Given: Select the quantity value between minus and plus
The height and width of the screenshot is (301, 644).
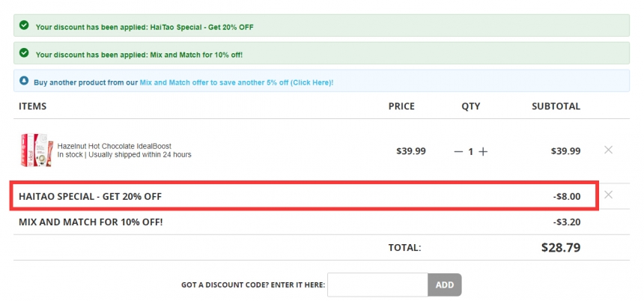Looking at the screenshot, I should pos(471,152).
